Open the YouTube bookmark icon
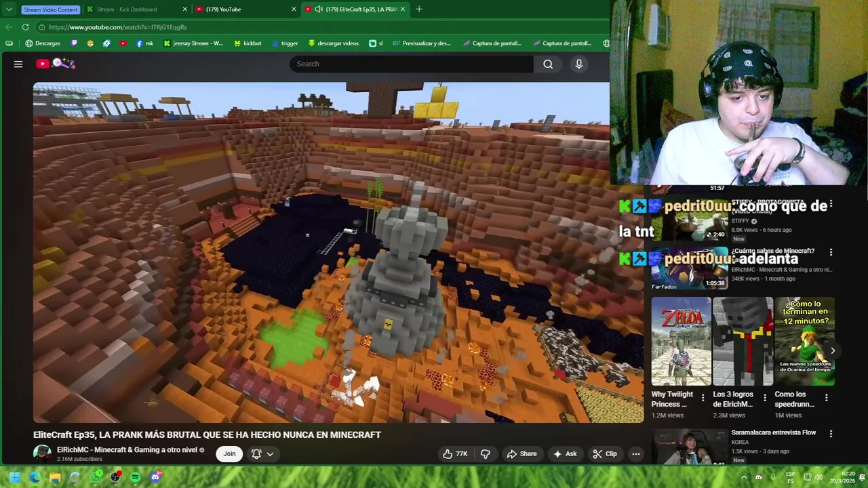The height and width of the screenshot is (488, 868). [123, 43]
